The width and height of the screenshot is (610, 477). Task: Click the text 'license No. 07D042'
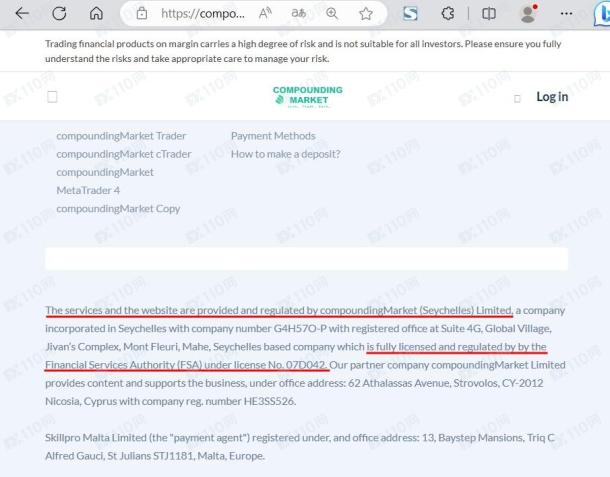coord(280,365)
